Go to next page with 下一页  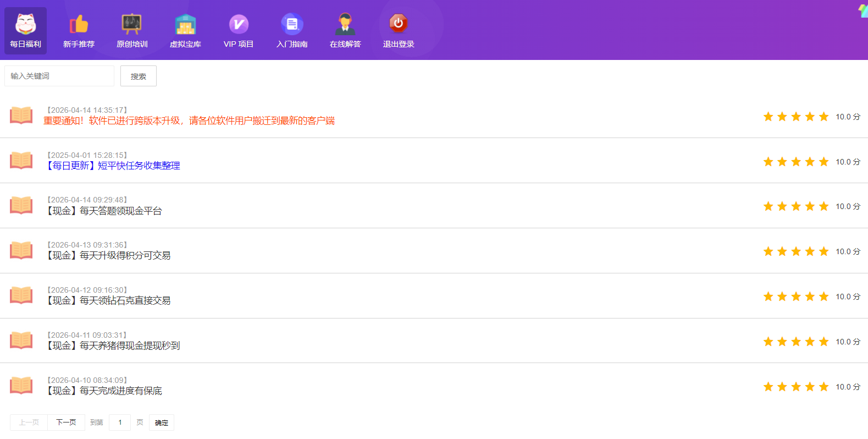[66, 422]
